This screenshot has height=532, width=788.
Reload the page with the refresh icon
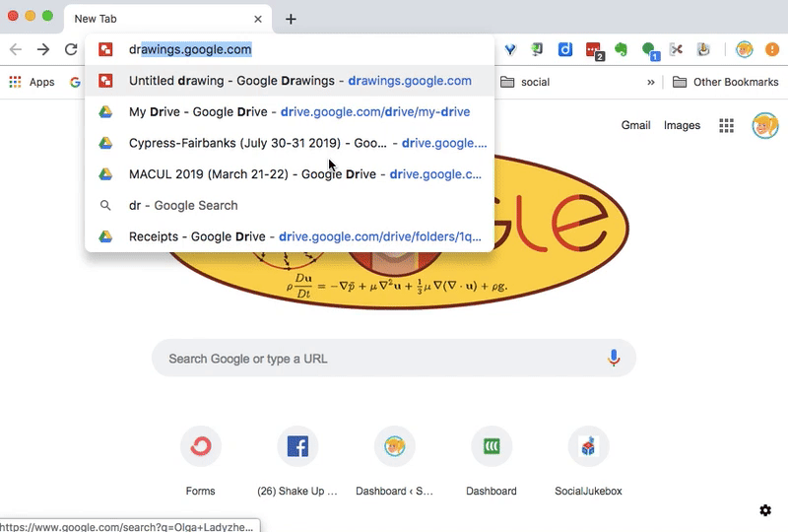[x=71, y=49]
